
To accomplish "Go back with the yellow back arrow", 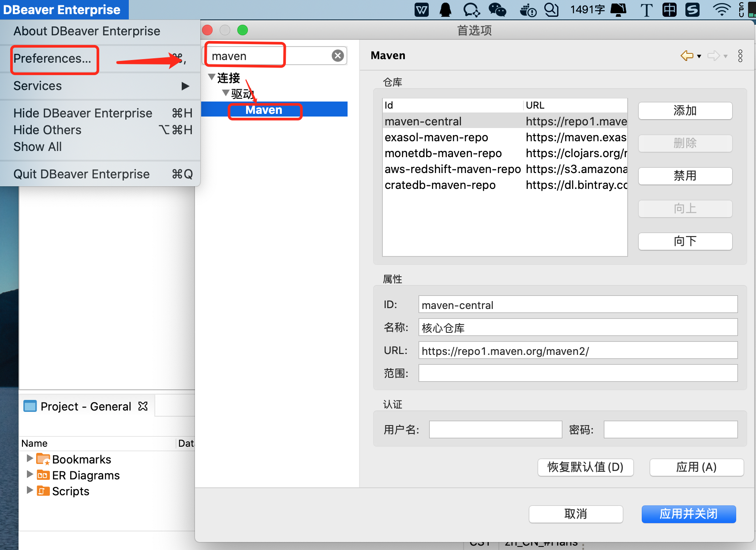I will pos(687,56).
